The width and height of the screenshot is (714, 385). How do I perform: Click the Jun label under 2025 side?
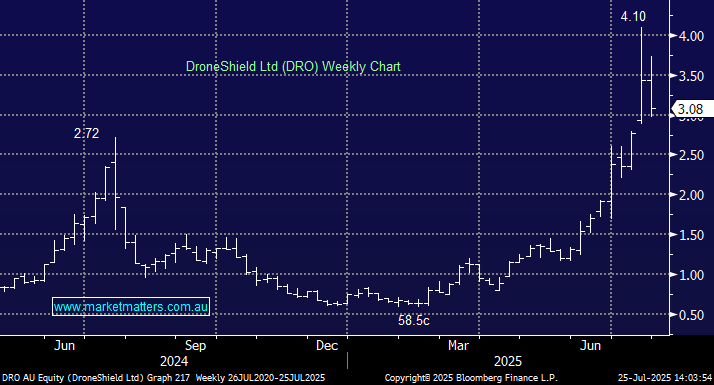tap(590, 346)
